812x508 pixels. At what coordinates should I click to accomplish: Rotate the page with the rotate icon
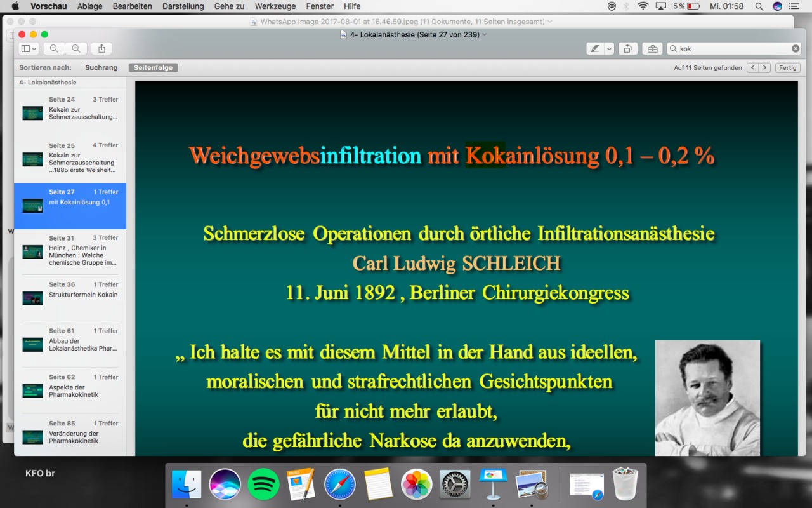627,49
